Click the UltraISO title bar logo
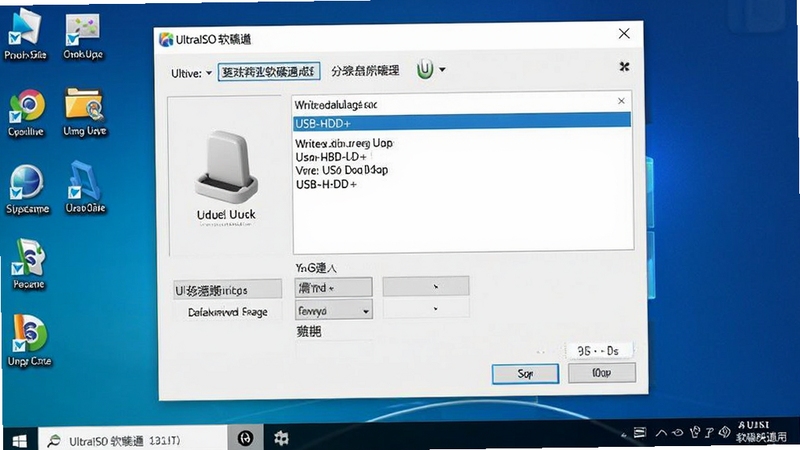This screenshot has height=450, width=800. [x=166, y=39]
